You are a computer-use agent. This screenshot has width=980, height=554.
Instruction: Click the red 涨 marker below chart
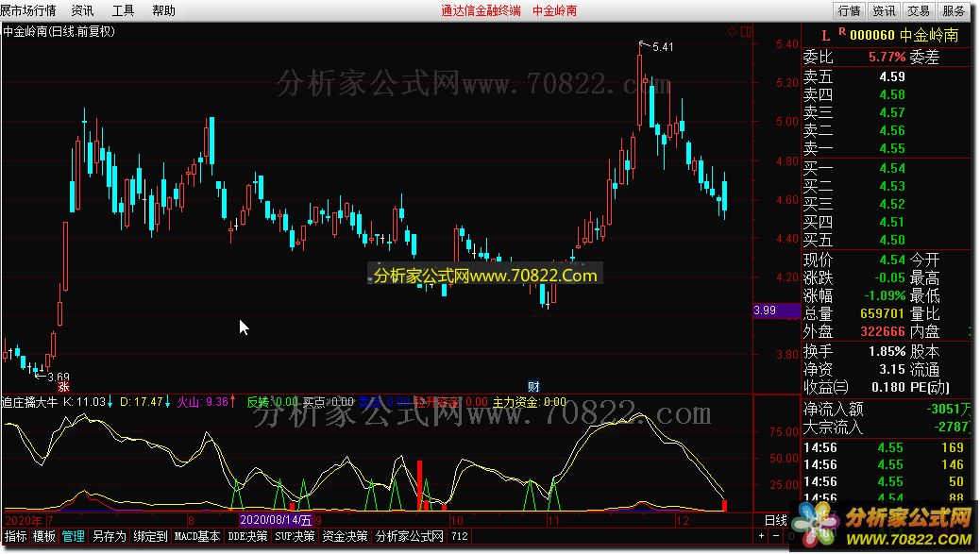(63, 387)
